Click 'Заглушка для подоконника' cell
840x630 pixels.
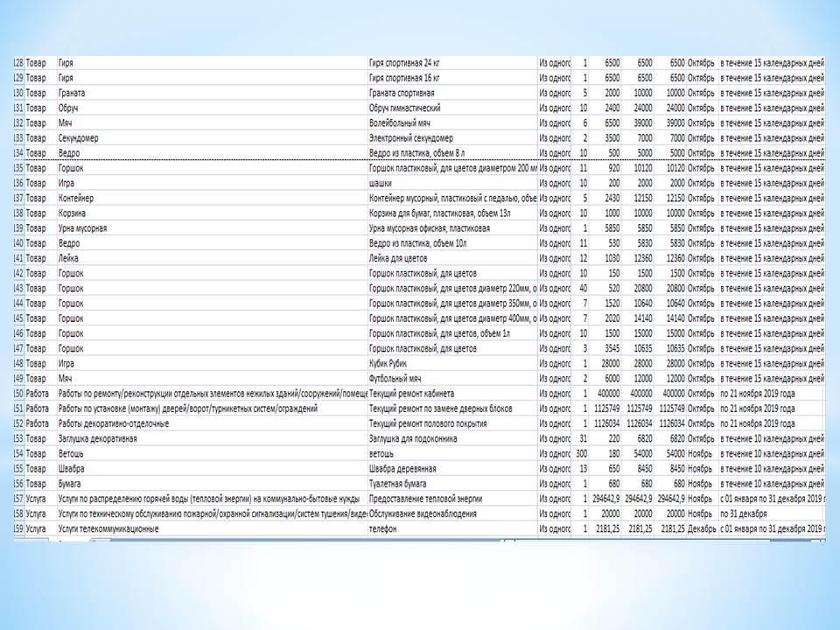click(x=452, y=438)
